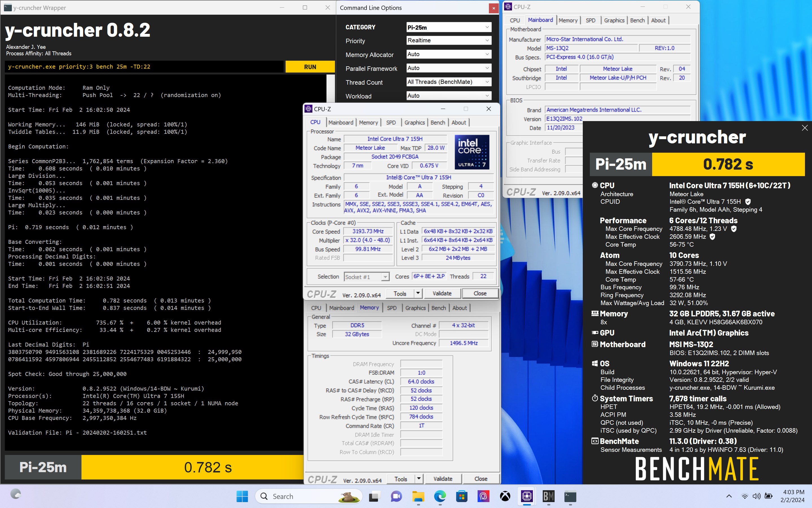Click the widgets icon at taskbar left

(16, 494)
